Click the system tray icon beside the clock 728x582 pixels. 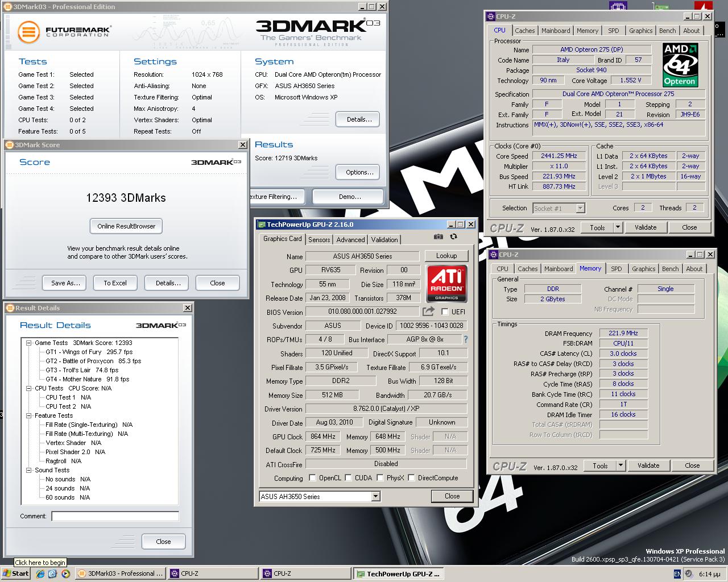click(689, 574)
